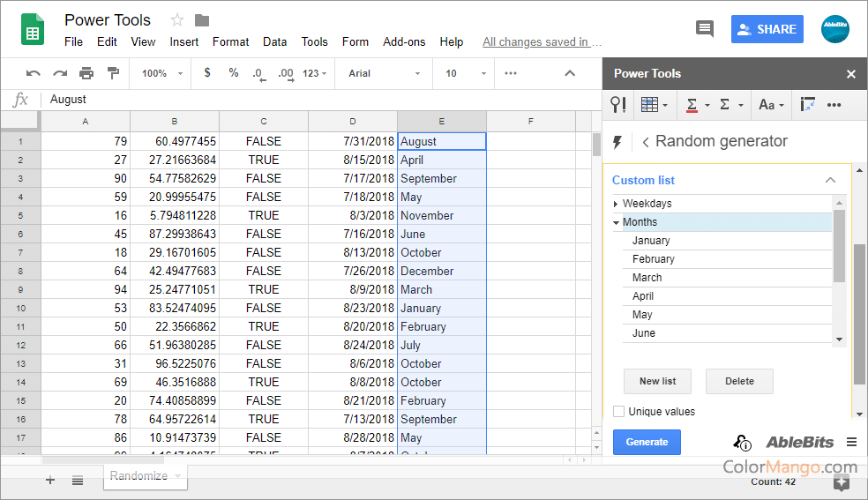Star the Power Tools document
The height and width of the screenshot is (500, 868).
[177, 20]
